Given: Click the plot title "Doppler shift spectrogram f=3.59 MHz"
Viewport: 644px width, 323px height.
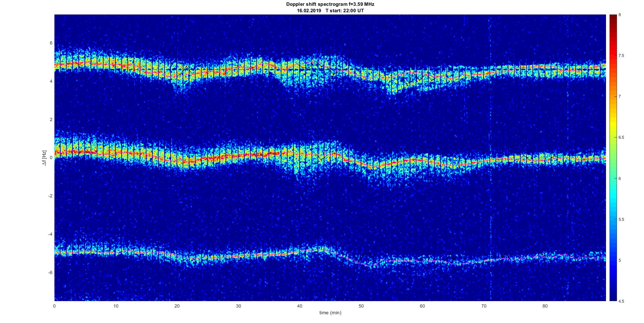Looking at the screenshot, I should (x=330, y=5).
